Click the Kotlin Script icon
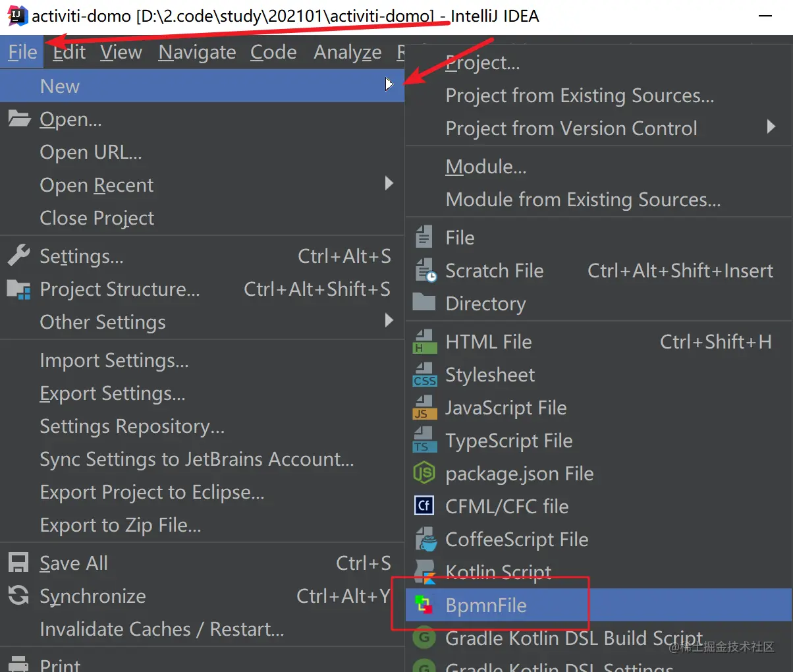This screenshot has width=793, height=672. tap(426, 572)
